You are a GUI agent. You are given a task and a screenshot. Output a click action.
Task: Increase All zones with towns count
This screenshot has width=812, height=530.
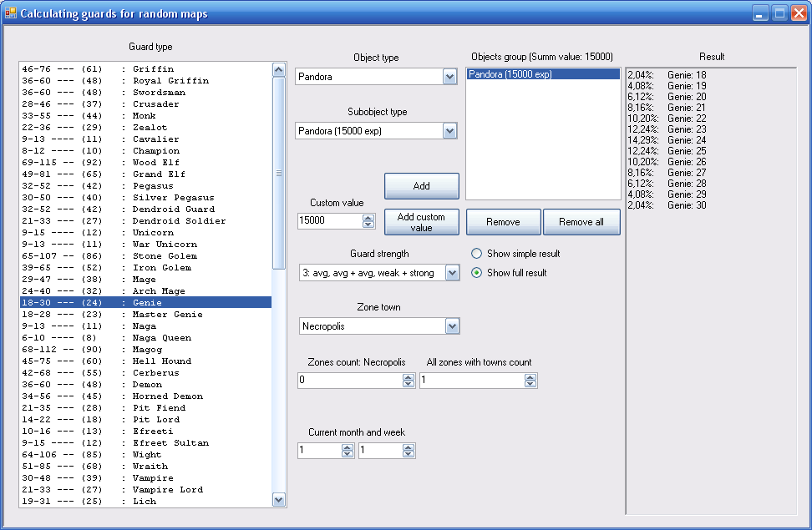[x=530, y=377]
